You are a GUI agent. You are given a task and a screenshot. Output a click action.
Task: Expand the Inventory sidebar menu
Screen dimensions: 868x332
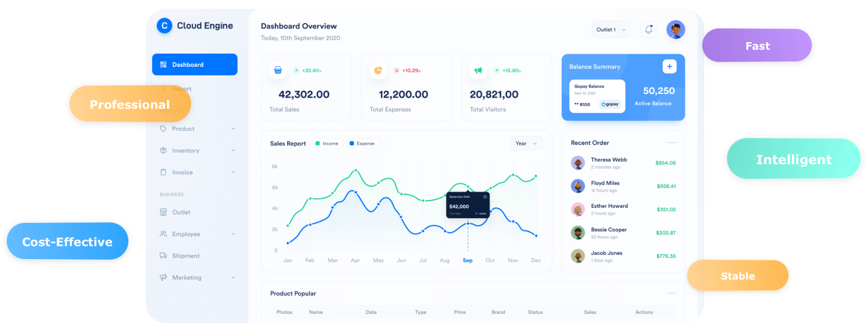[x=197, y=151]
